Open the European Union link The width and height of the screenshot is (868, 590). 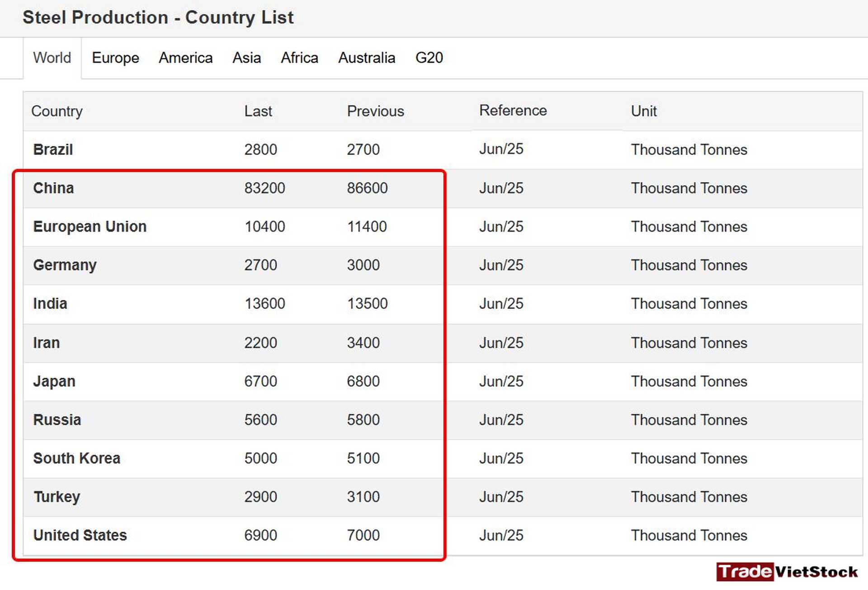90,227
